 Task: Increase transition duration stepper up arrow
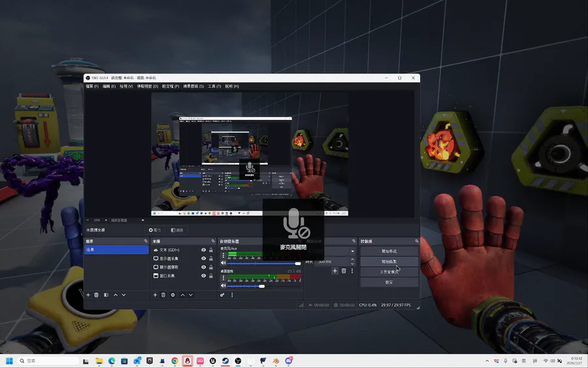352,260
